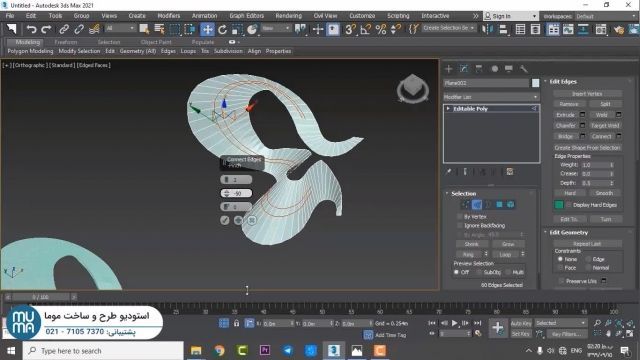
Task: Click the Bind to Space Warp icon
Action: 94,29
